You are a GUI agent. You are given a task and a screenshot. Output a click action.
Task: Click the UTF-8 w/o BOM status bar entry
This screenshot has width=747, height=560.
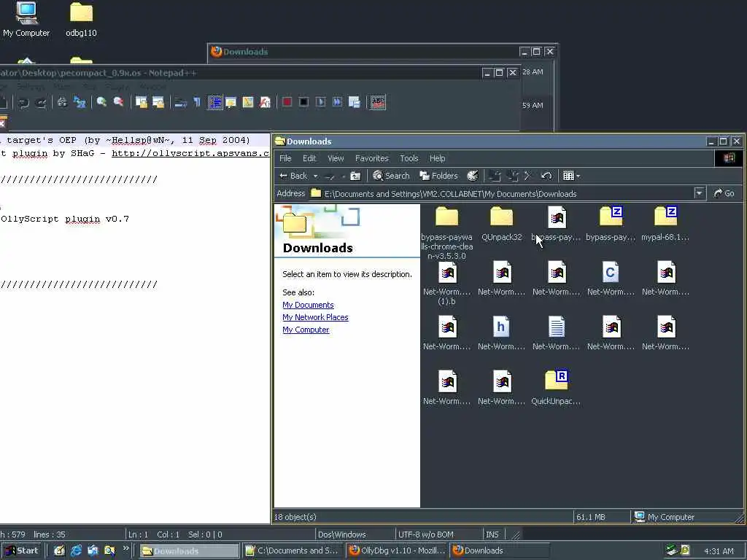click(x=426, y=534)
